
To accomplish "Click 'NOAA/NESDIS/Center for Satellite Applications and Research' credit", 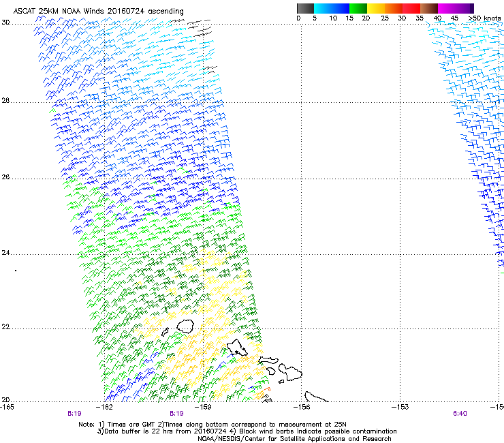I will coord(294,439).
